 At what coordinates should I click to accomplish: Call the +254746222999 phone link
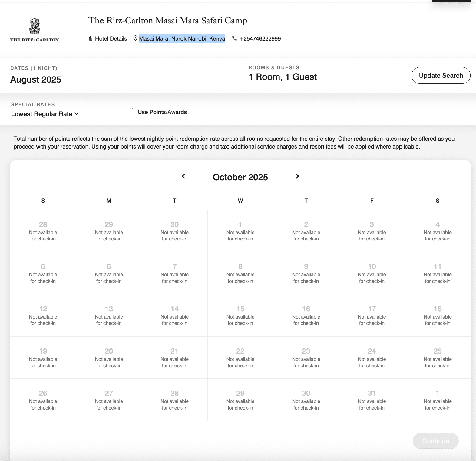click(x=260, y=38)
